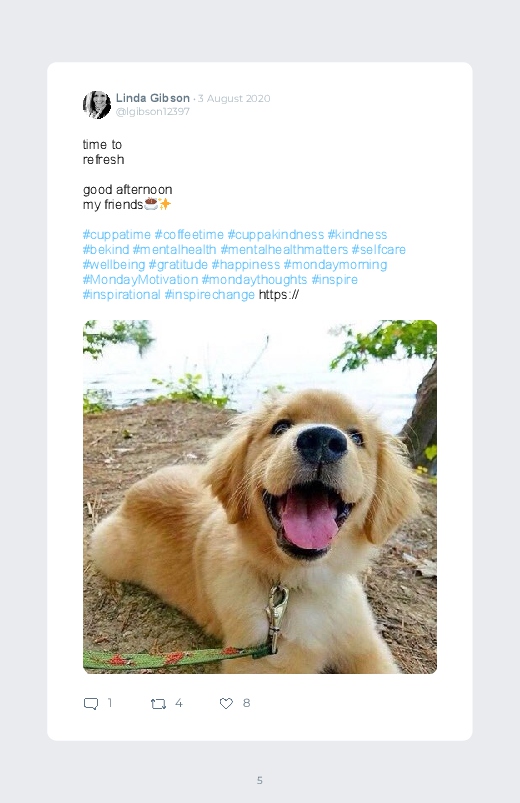Open the #cuppatime hashtag
520x803 pixels.
coord(117,235)
